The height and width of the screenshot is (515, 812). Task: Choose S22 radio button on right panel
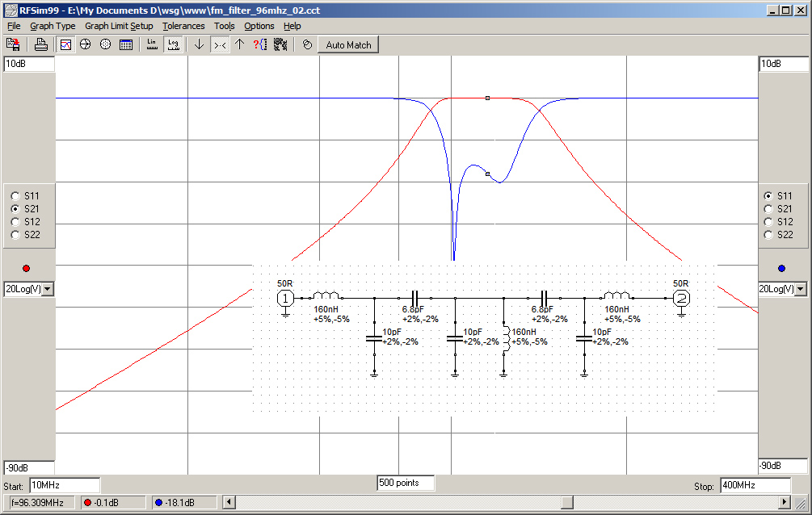[x=768, y=235]
